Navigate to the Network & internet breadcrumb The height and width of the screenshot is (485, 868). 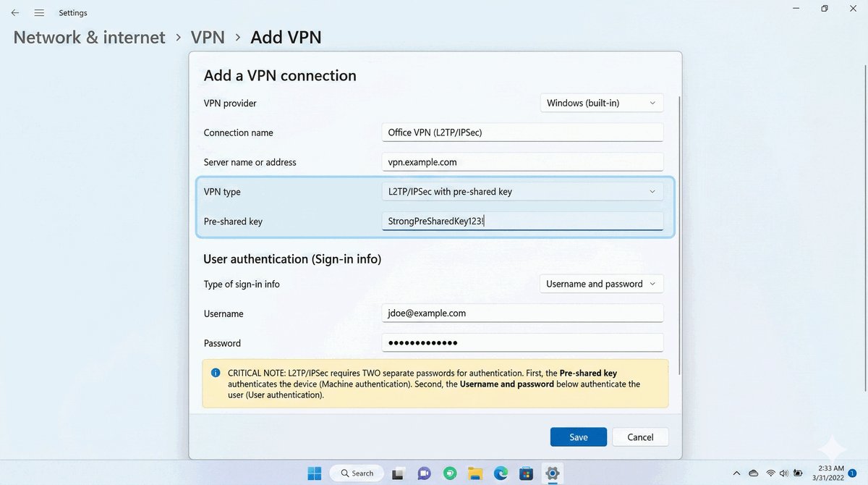pyautogui.click(x=90, y=37)
